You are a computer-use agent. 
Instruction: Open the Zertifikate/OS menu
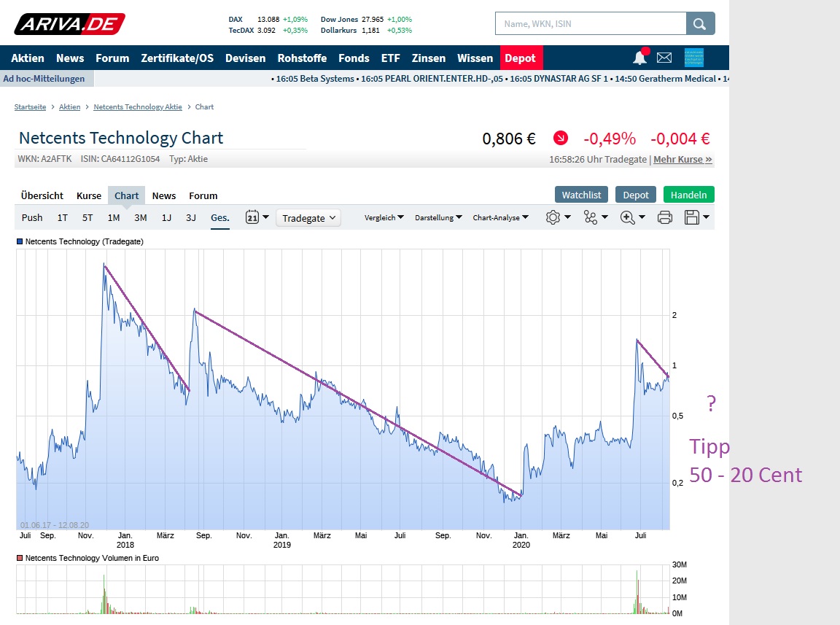[177, 58]
